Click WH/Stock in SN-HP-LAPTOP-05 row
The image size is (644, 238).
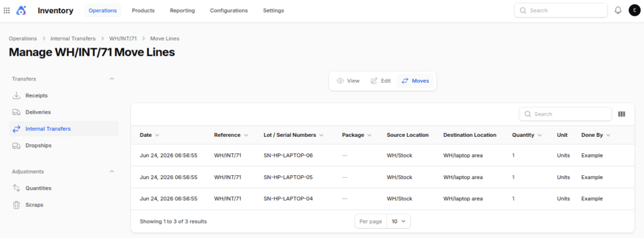point(399,177)
